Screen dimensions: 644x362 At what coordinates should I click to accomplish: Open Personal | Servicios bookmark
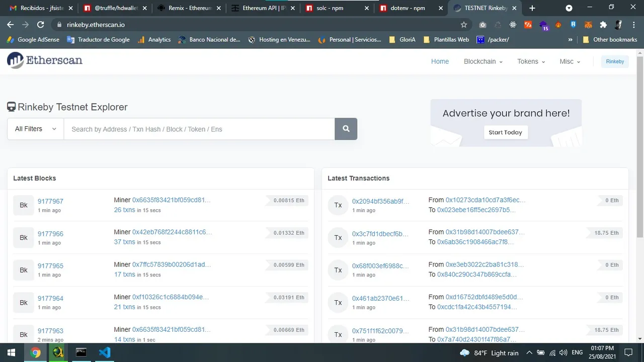(x=350, y=40)
